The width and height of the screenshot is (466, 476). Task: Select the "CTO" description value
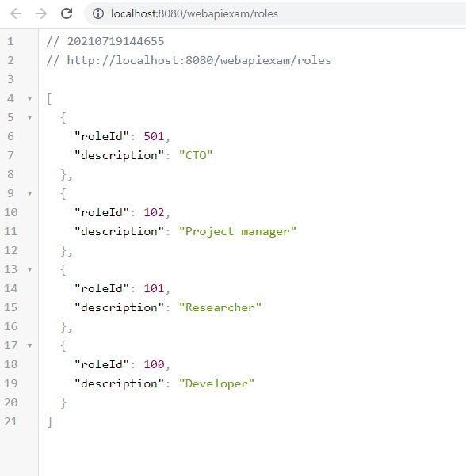(x=196, y=155)
